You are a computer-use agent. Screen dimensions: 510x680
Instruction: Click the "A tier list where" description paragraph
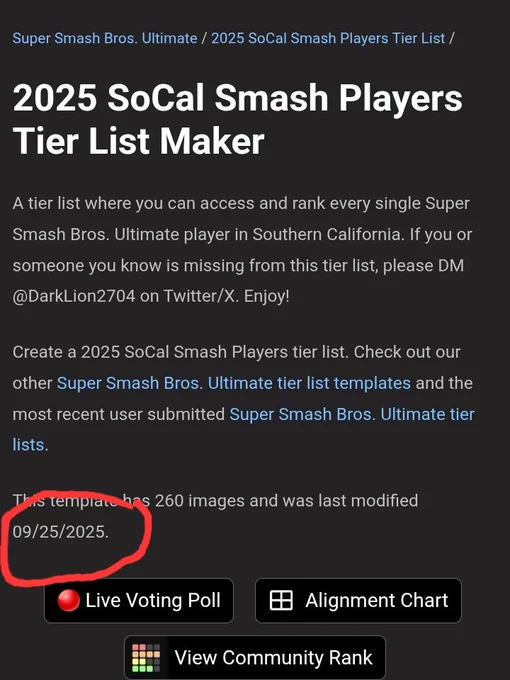(242, 250)
